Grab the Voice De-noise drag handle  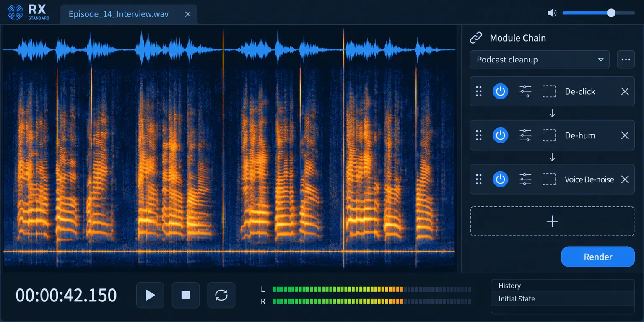tap(478, 179)
